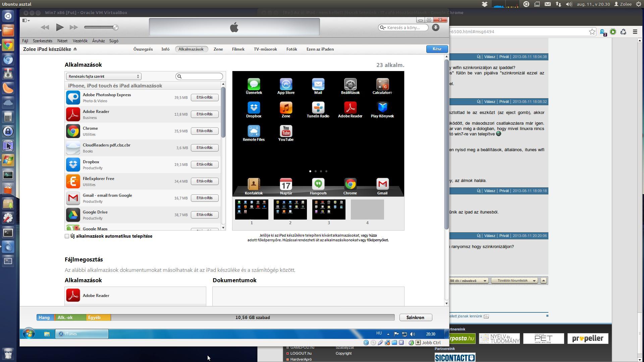Switch to Ezen az iPaden tab
The width and height of the screenshot is (644, 362).
point(320,49)
